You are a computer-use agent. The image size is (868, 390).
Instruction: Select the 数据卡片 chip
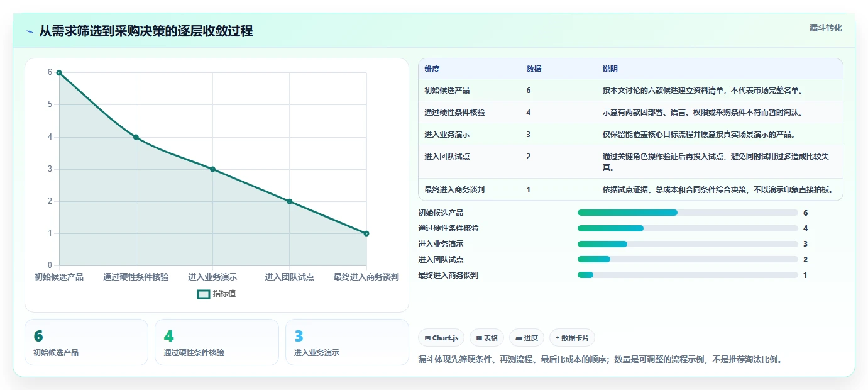pyautogui.click(x=572, y=338)
